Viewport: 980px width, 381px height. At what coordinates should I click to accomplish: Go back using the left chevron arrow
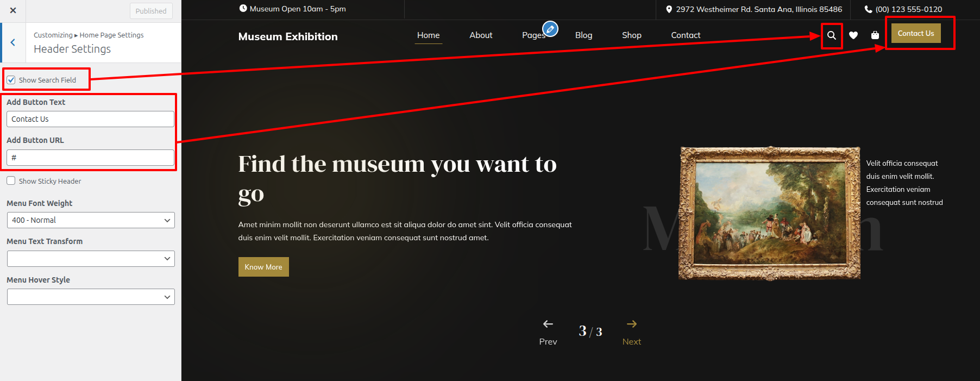pos(13,42)
